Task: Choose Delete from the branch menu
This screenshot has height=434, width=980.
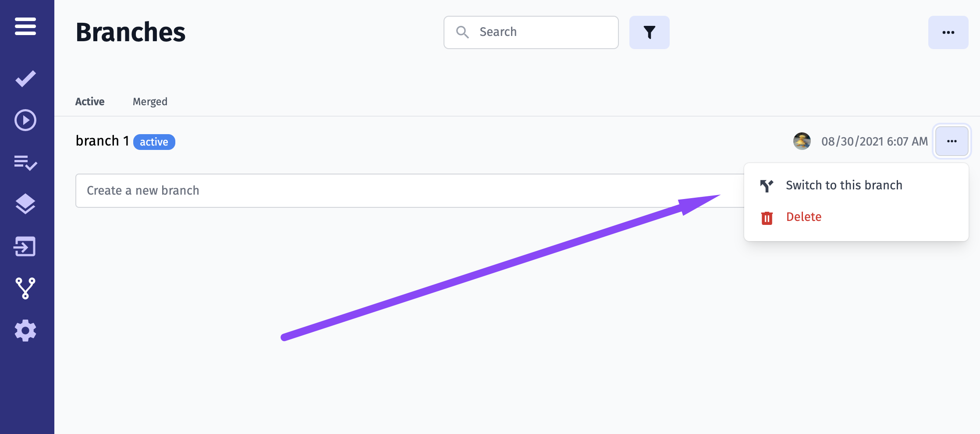Action: point(803,217)
